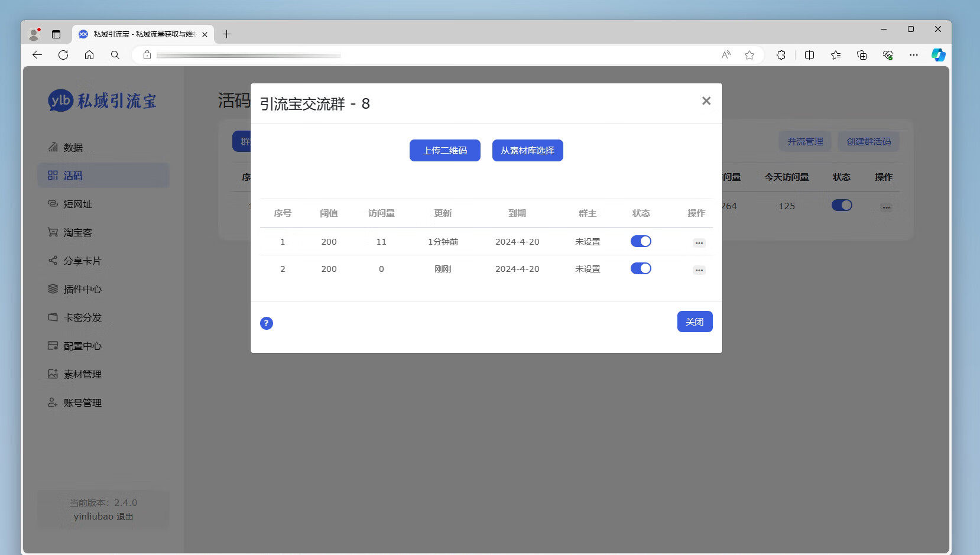
Task: Click the 从素材库选择 button
Action: pyautogui.click(x=527, y=150)
